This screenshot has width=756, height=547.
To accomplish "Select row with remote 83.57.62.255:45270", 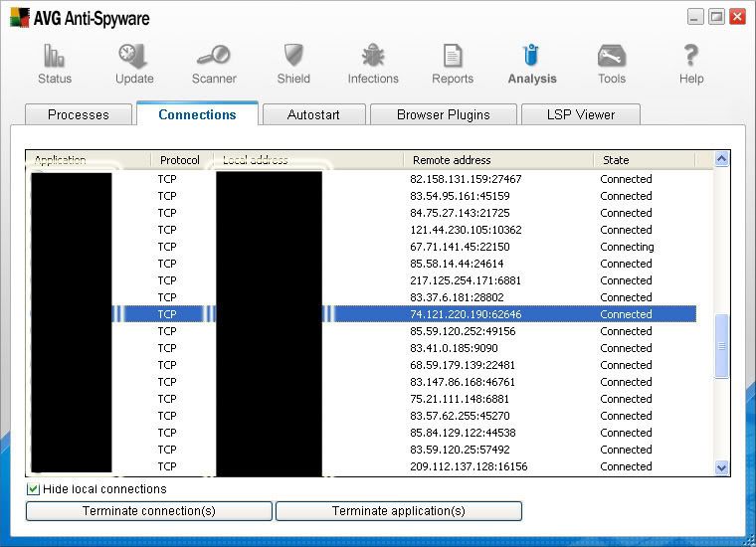I will [x=363, y=416].
